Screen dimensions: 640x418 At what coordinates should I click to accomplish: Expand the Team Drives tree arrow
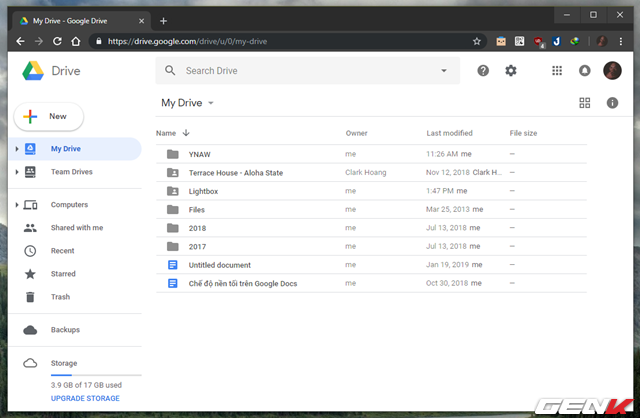tap(17, 172)
